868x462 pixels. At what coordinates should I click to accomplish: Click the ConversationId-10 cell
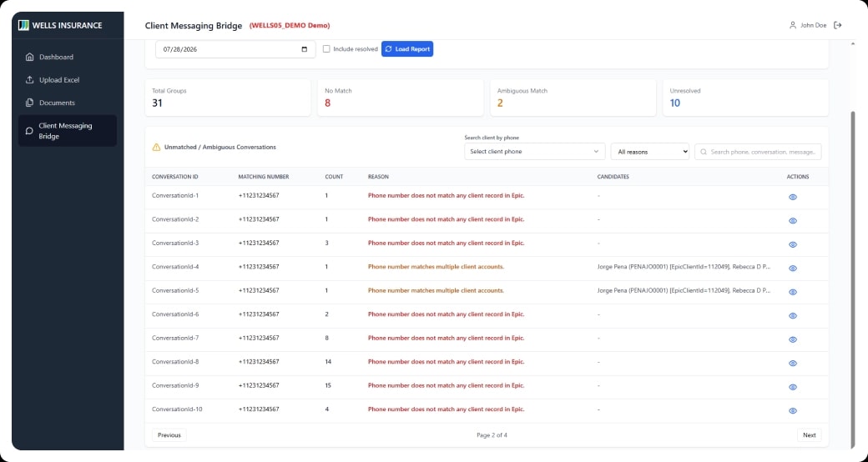(177, 409)
